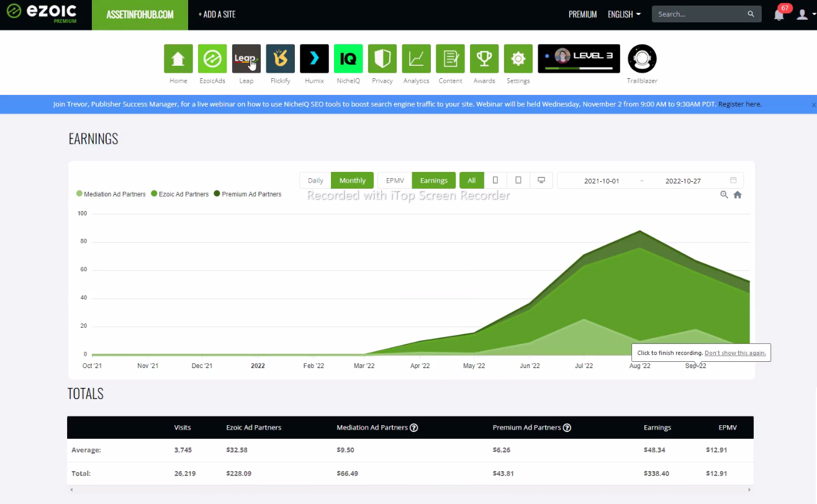The image size is (817, 504).
Task: Click the Ezoic logo
Action: (x=42, y=13)
